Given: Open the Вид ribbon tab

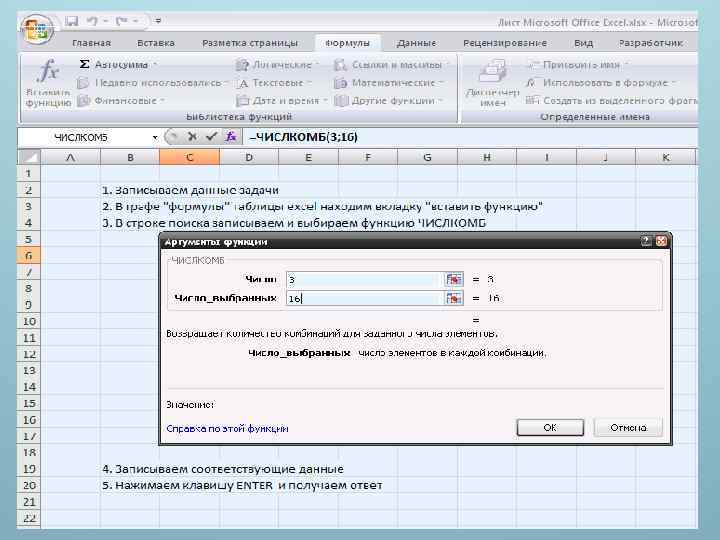Looking at the screenshot, I should [583, 43].
